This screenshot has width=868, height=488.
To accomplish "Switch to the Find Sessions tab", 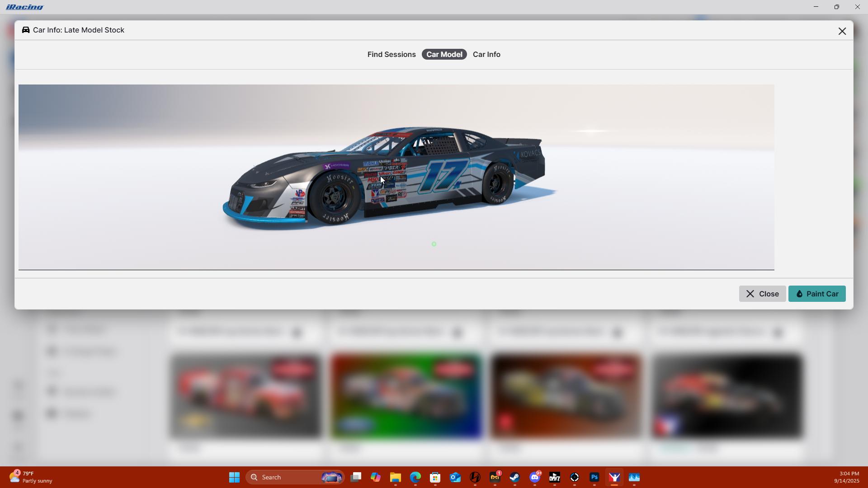I will point(391,54).
